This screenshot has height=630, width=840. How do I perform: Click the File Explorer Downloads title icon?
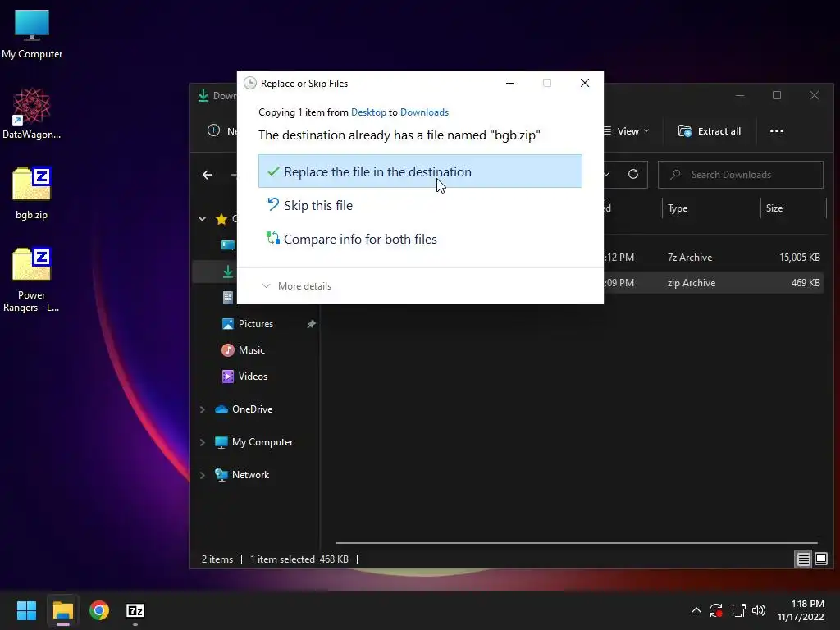(203, 95)
